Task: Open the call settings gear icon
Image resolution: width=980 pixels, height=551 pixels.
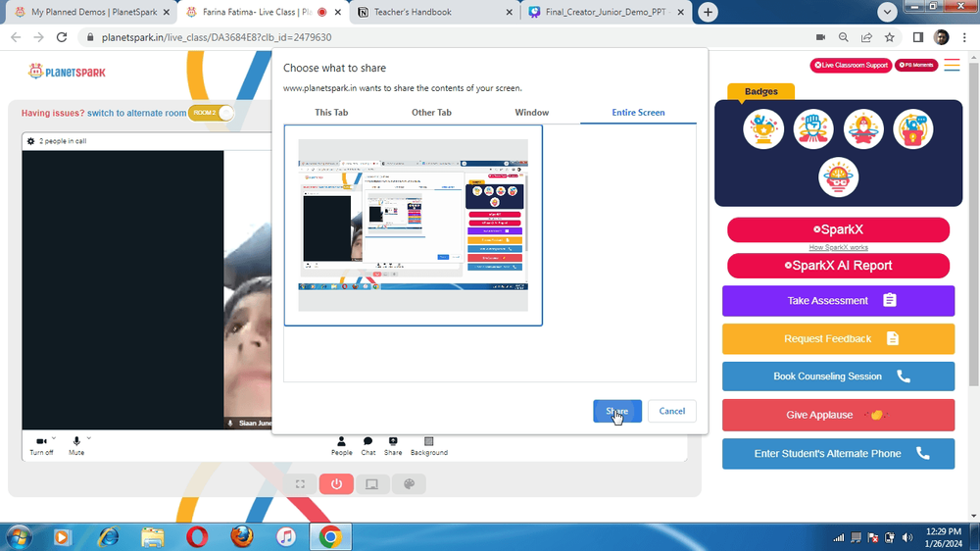Action: [x=30, y=141]
